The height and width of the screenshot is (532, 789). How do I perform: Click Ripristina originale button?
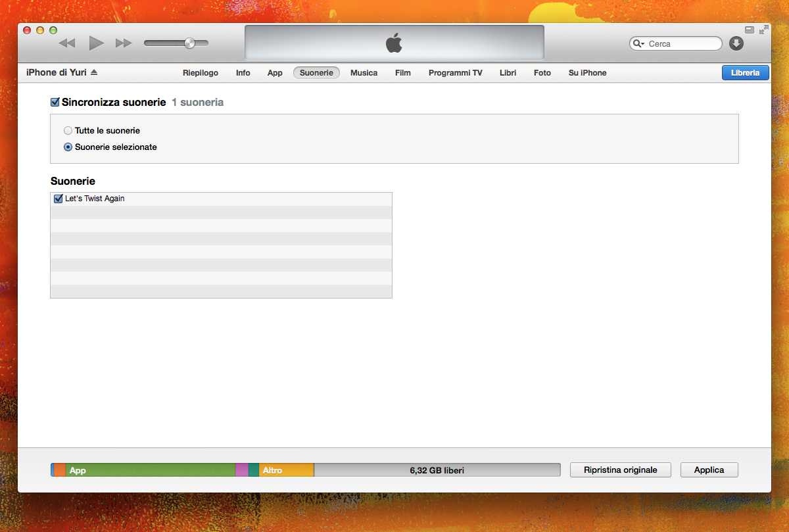pos(621,470)
